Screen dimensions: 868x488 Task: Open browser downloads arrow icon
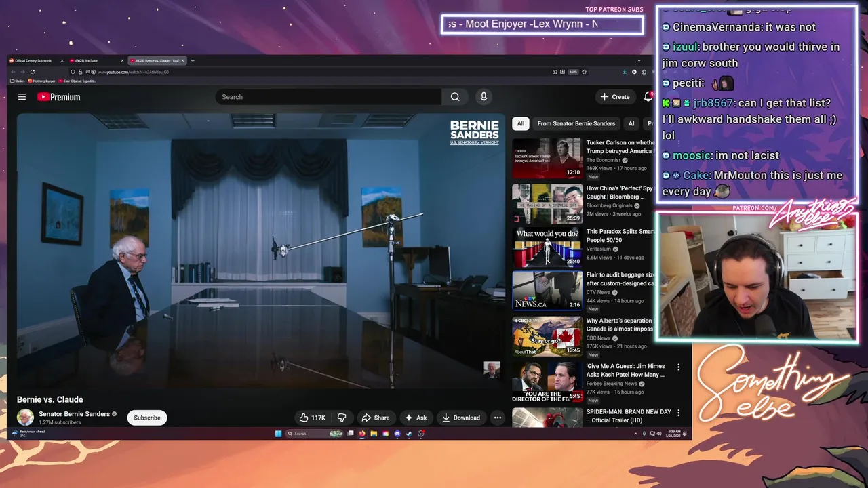pos(624,72)
